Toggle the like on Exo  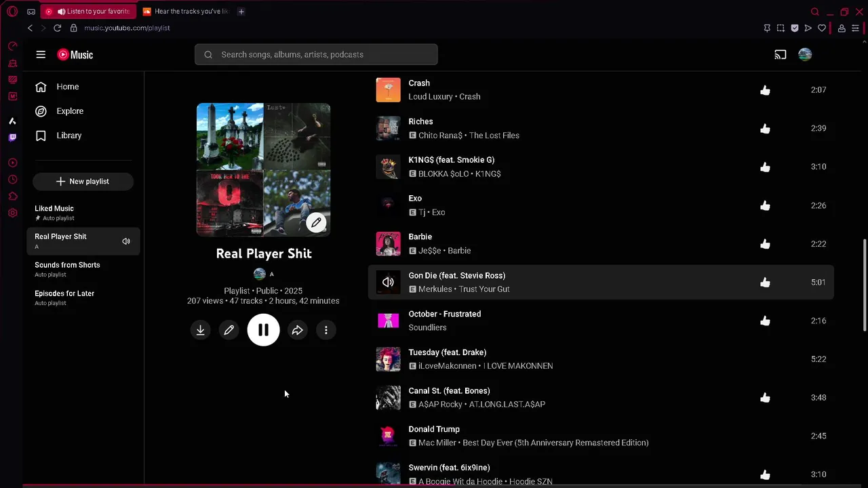tap(765, 205)
